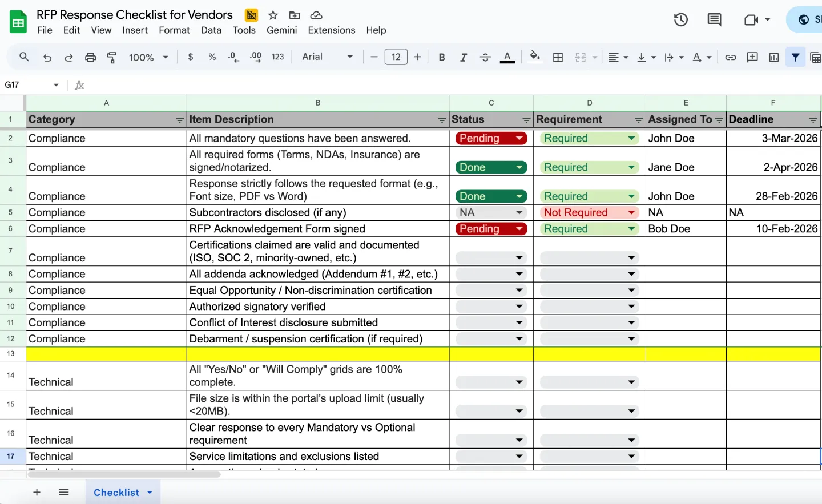Screen dimensions: 822x504
Task: Undo the last action
Action: [x=47, y=57]
